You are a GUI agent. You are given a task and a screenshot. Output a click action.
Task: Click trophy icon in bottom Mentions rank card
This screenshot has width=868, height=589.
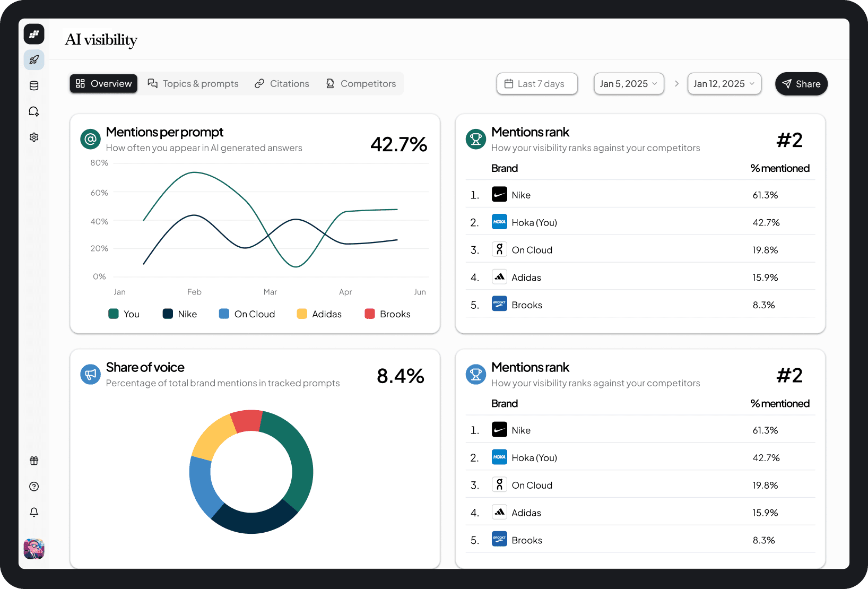click(476, 374)
